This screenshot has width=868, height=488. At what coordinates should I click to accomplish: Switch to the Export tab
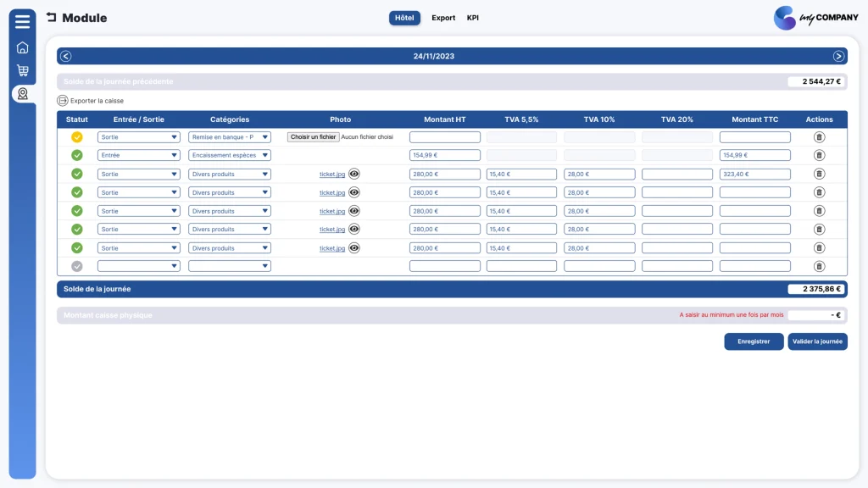pos(443,18)
